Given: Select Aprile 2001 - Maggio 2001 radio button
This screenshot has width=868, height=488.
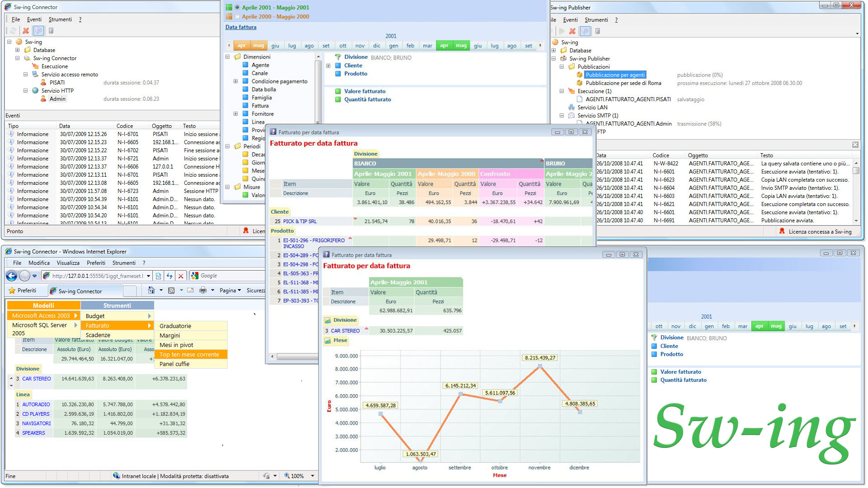Looking at the screenshot, I should point(237,7).
